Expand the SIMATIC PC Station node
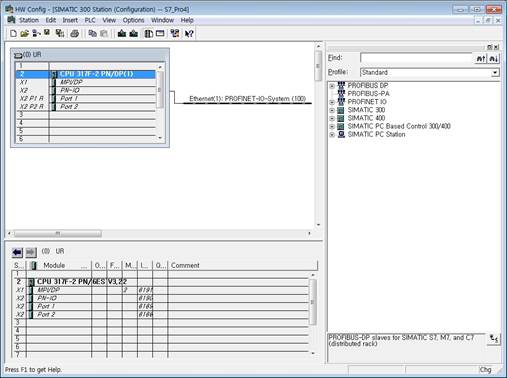 pos(332,135)
